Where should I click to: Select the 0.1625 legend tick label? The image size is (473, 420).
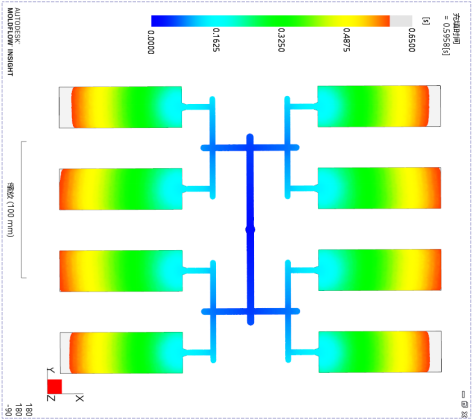[x=216, y=40]
